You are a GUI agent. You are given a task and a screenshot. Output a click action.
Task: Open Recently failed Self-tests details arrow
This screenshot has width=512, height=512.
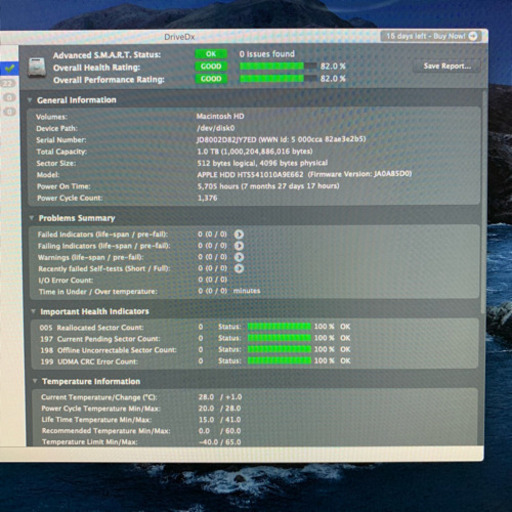click(x=239, y=268)
